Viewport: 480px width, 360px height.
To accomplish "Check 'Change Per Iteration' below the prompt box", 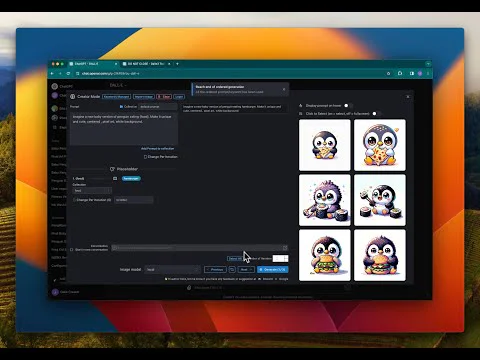I will coord(145,157).
